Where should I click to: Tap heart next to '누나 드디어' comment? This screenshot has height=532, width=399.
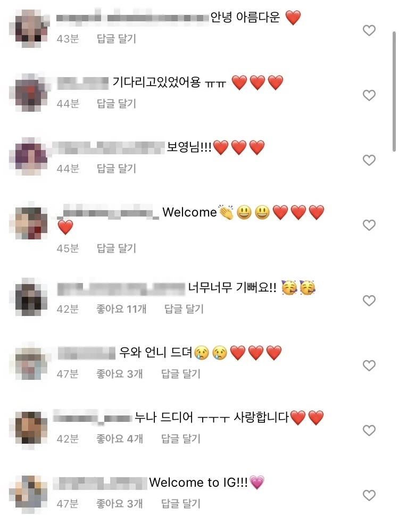pos(369,430)
